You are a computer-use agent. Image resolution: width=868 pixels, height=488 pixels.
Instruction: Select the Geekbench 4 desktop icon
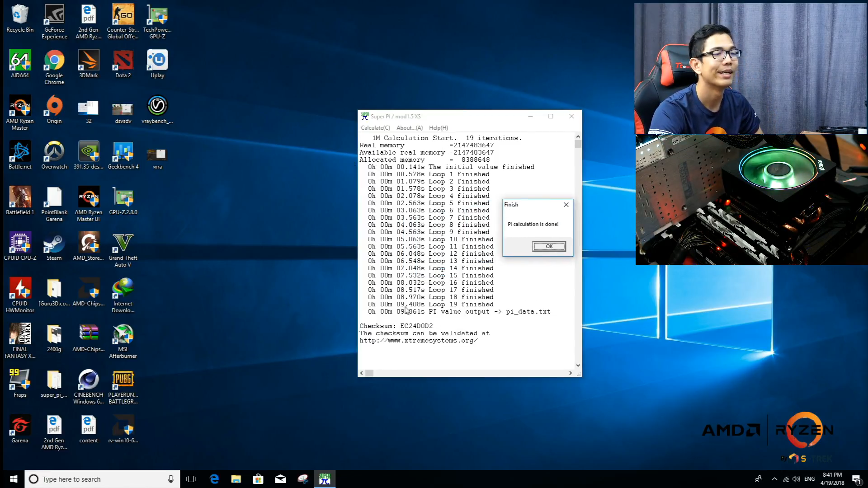123,155
